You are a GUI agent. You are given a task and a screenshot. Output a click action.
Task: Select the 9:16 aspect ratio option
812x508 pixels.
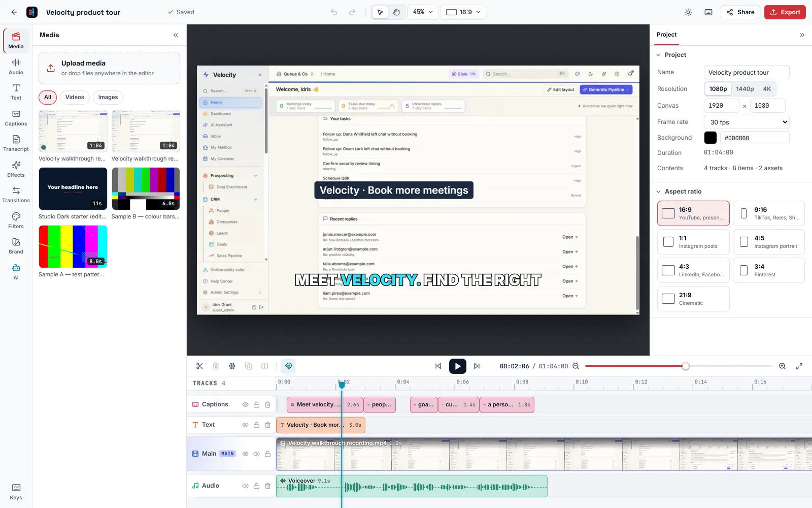click(x=768, y=213)
